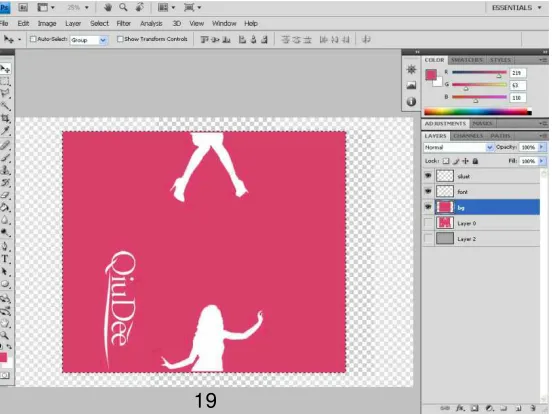Show Layer 2 visibility

(428, 238)
